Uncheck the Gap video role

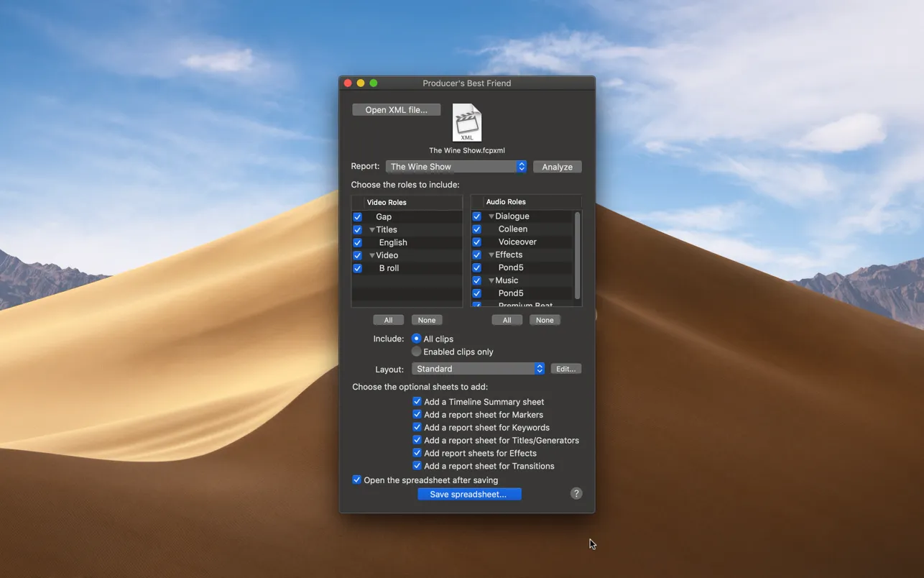pyautogui.click(x=357, y=216)
